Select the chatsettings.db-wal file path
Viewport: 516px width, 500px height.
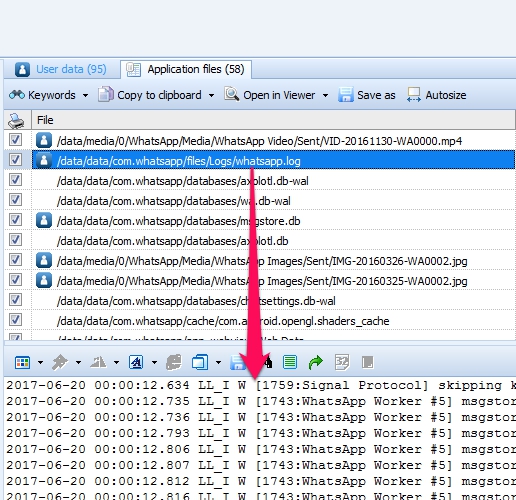pyautogui.click(x=196, y=301)
